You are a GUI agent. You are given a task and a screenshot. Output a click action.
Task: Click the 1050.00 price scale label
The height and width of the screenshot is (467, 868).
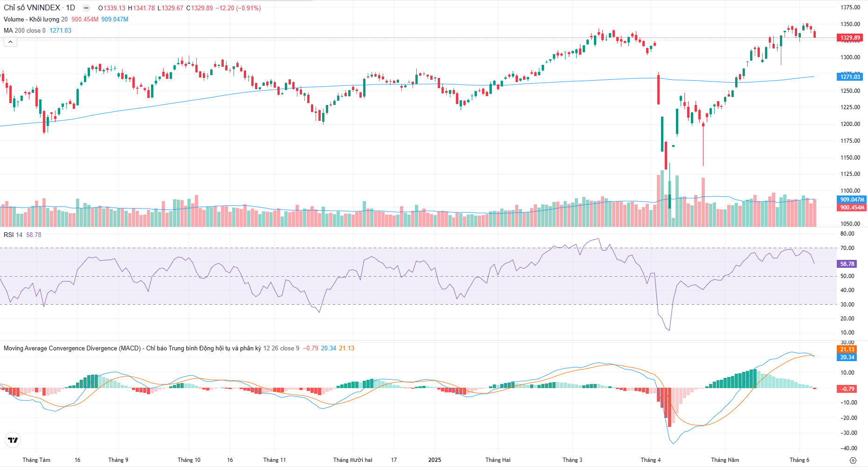[x=850, y=224]
